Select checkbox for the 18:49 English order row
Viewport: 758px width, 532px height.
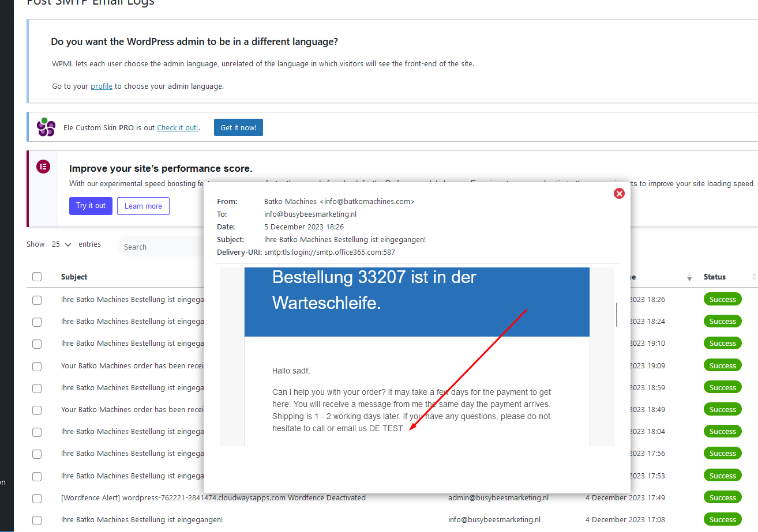(x=37, y=410)
